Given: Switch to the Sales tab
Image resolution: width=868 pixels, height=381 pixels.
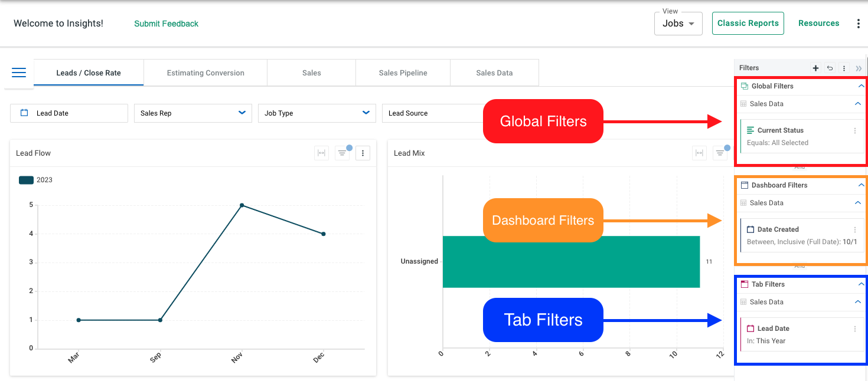Looking at the screenshot, I should (x=311, y=73).
